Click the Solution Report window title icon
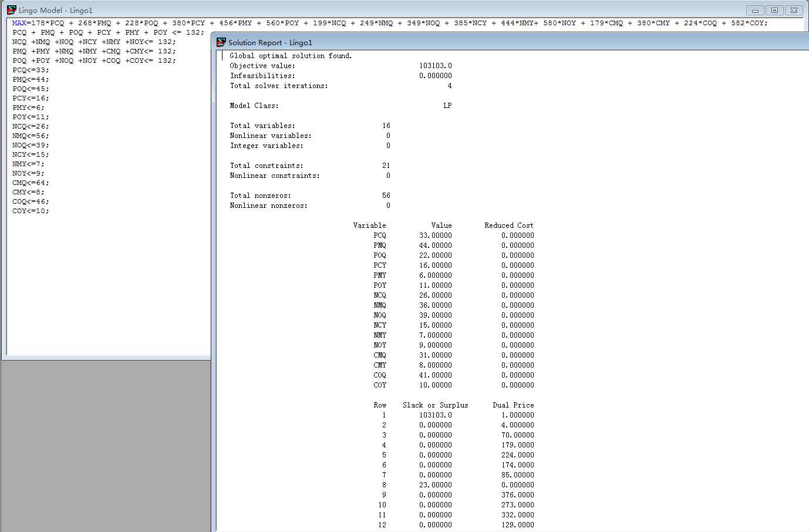Viewport: 809px width, 532px height. pyautogui.click(x=221, y=42)
